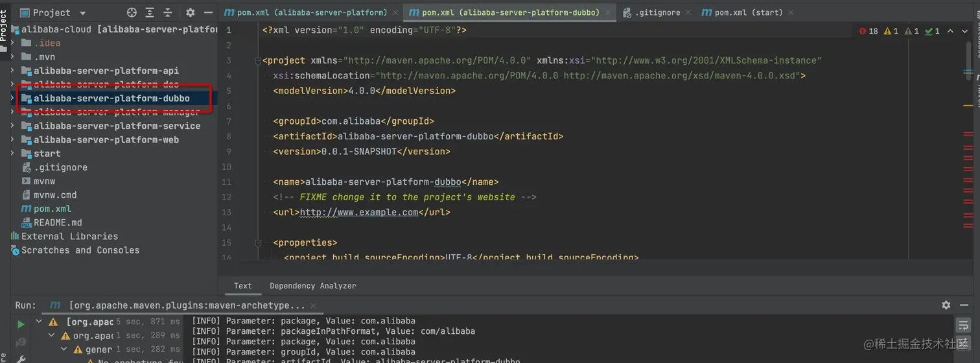
Task: Click the gray weak warning indicator
Action: click(913, 31)
